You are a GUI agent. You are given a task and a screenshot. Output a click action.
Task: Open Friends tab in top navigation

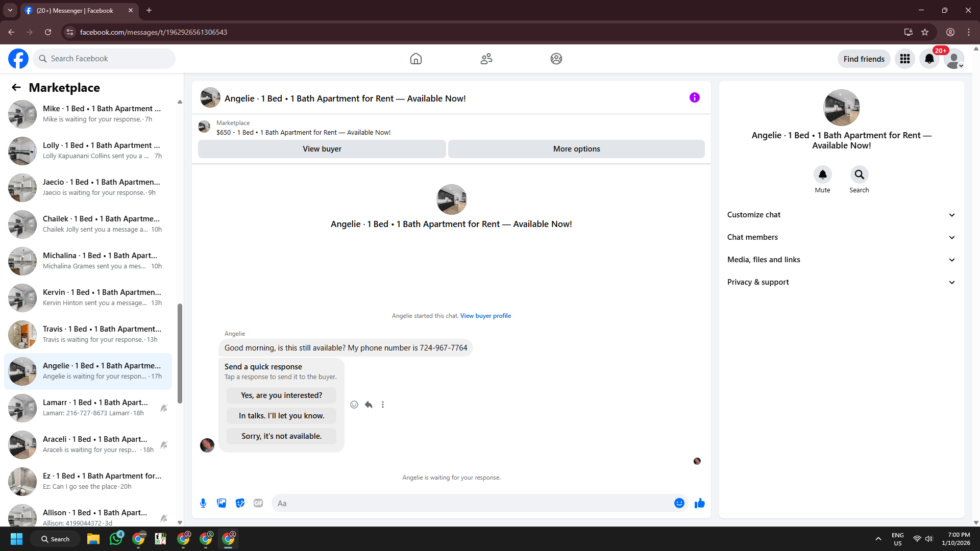pyautogui.click(x=486, y=59)
